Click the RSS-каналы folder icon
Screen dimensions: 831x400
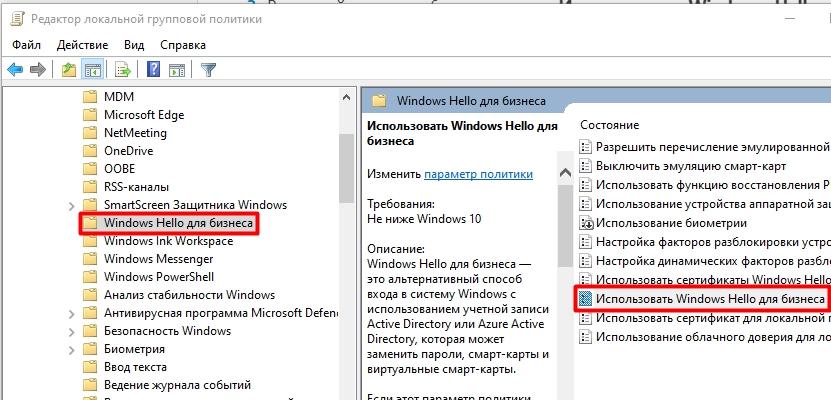[x=91, y=187]
